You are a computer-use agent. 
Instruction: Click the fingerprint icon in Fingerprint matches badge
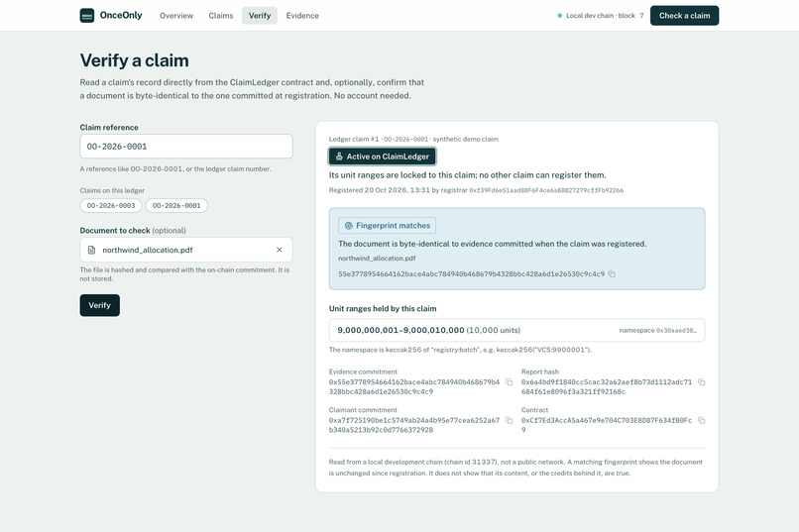349,226
